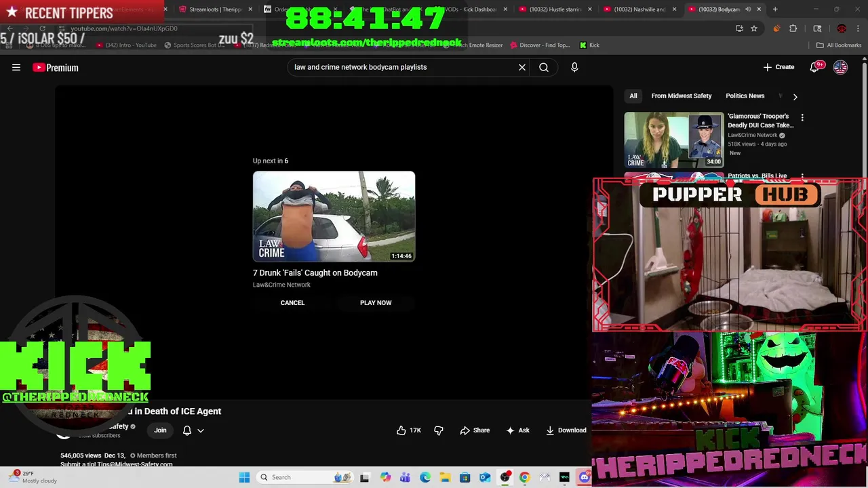
Task: Close the Bodycam YouTube tab
Action: [x=759, y=9]
